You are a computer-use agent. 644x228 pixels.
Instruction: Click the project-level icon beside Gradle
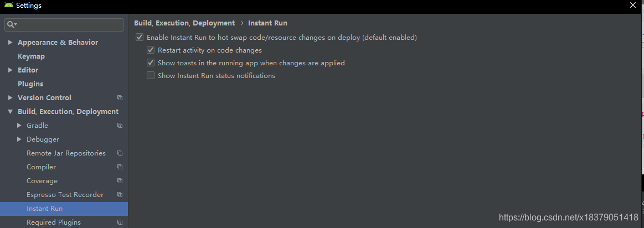[120, 125]
